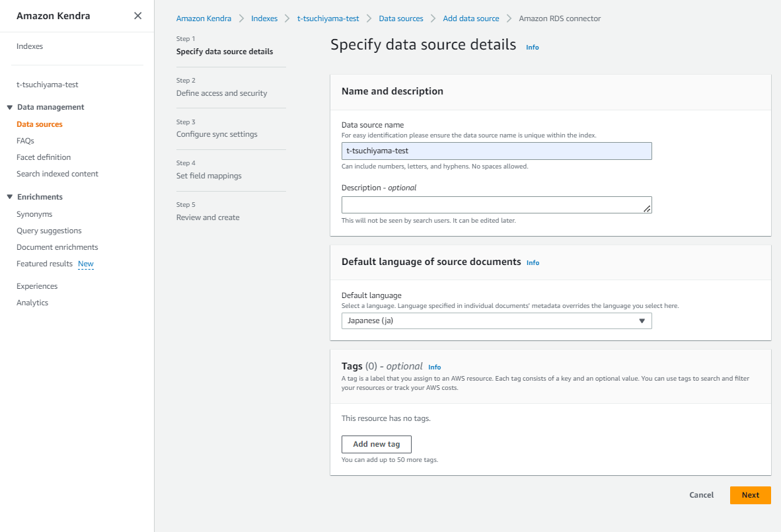This screenshot has height=532, width=781.
Task: Navigate to Featured results page
Action: [x=44, y=264]
